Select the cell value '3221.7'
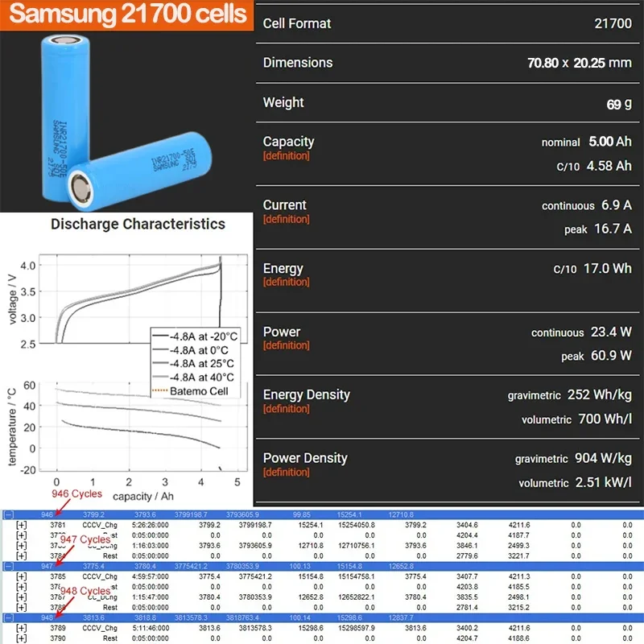 tap(518, 555)
